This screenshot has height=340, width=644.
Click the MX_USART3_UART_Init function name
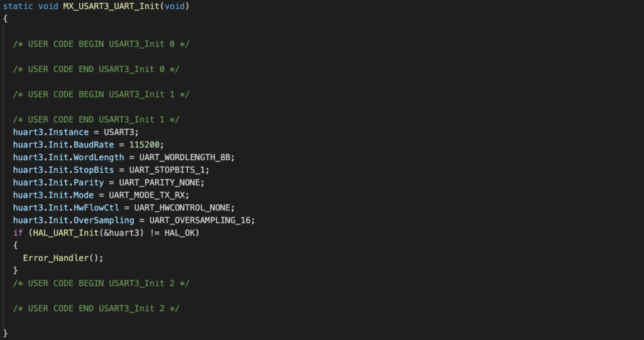(x=111, y=6)
